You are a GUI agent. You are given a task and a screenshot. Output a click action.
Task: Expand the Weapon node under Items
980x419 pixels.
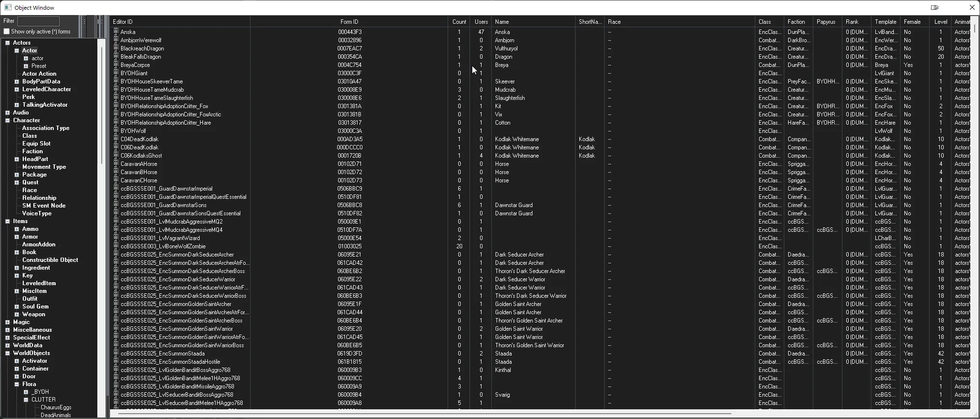16,314
